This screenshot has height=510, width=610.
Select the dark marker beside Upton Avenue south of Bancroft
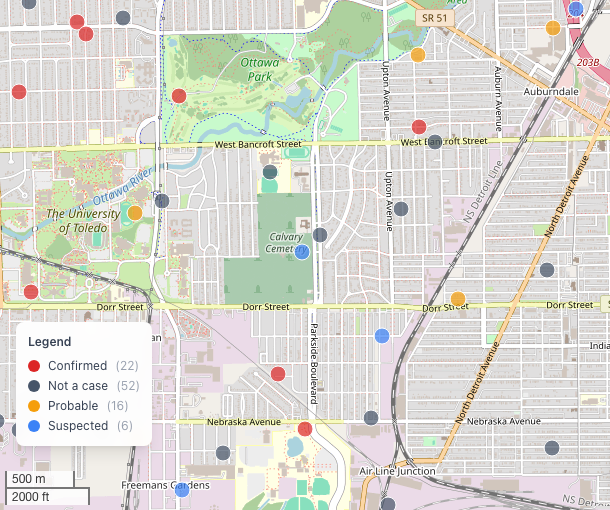401,209
